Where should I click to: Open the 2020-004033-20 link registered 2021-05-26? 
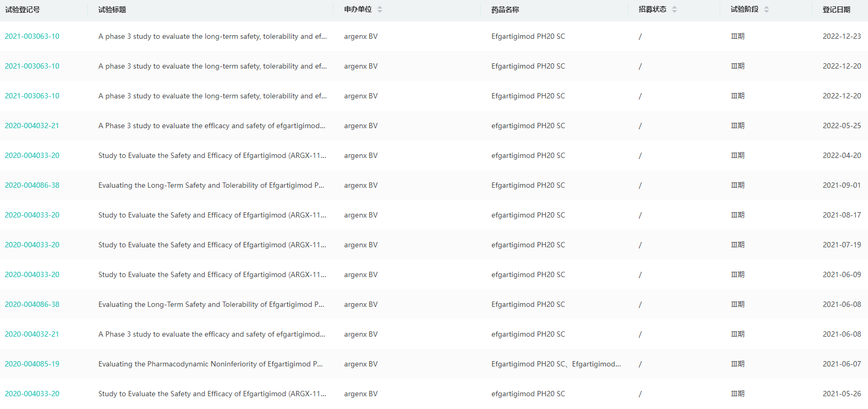tap(32, 394)
